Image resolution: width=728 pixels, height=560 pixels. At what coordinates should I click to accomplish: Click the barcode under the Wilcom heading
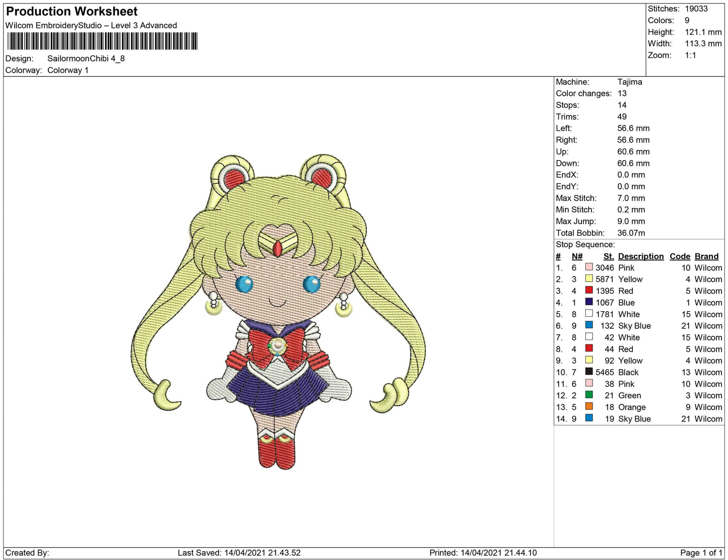(x=102, y=41)
